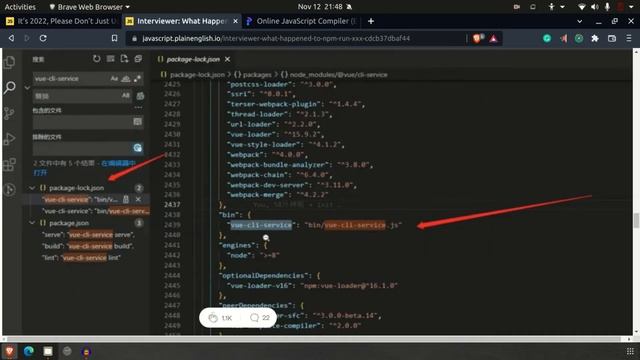640x360 pixels.
Task: Toggle the replace row chevron
Action: coord(27,87)
